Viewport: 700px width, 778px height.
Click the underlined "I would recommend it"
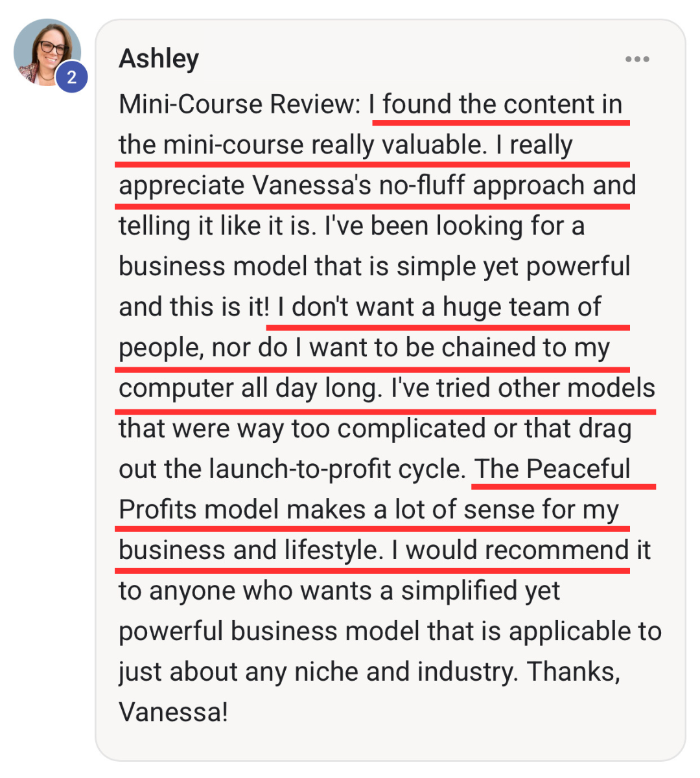click(x=520, y=551)
